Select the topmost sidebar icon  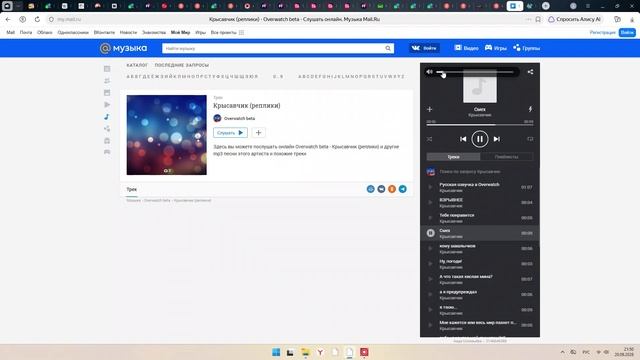107,69
